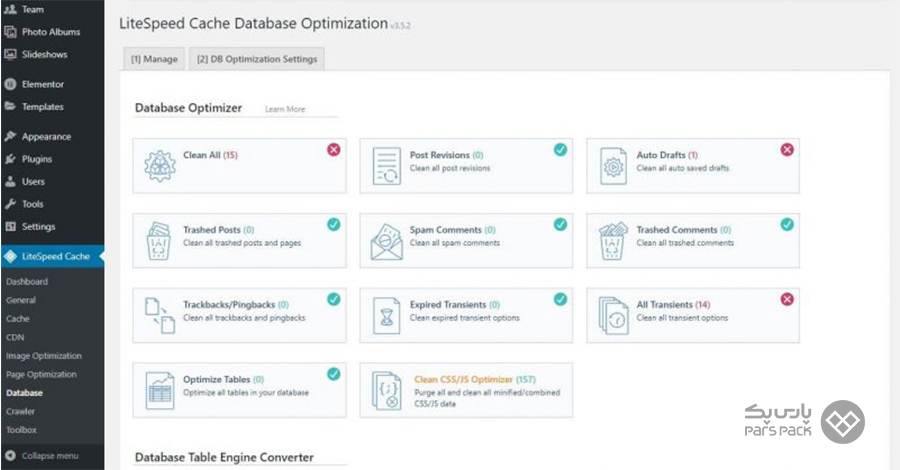Click the Optimize Tables chart icon
The image size is (900, 470).
(160, 391)
